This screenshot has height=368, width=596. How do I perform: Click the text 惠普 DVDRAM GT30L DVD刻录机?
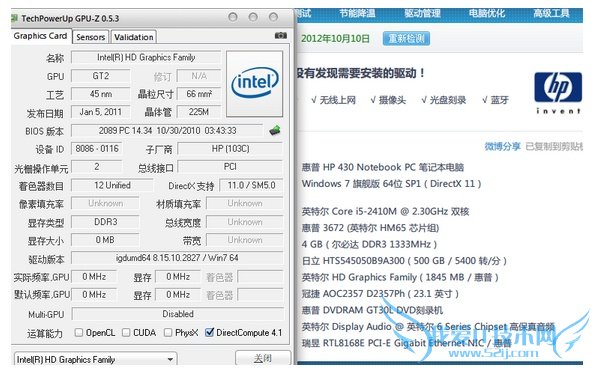coord(372,310)
